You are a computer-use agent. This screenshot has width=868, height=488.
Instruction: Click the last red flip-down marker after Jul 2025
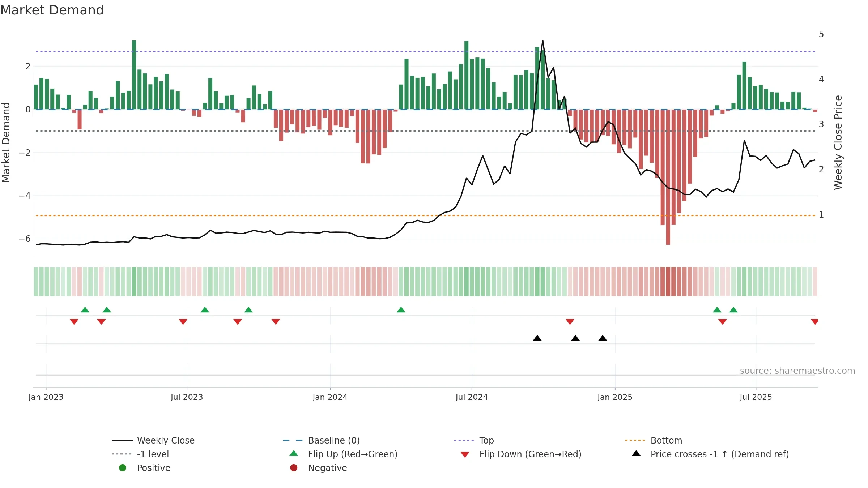click(x=814, y=322)
